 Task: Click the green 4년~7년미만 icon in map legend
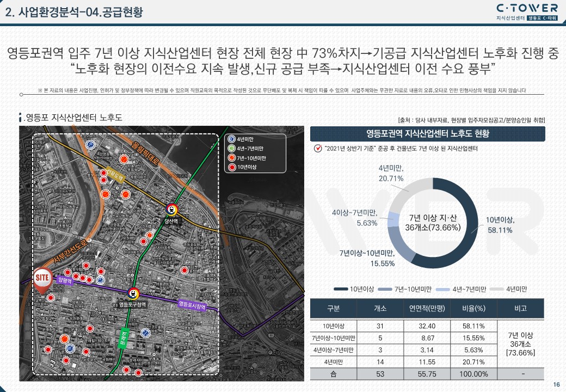(x=231, y=149)
